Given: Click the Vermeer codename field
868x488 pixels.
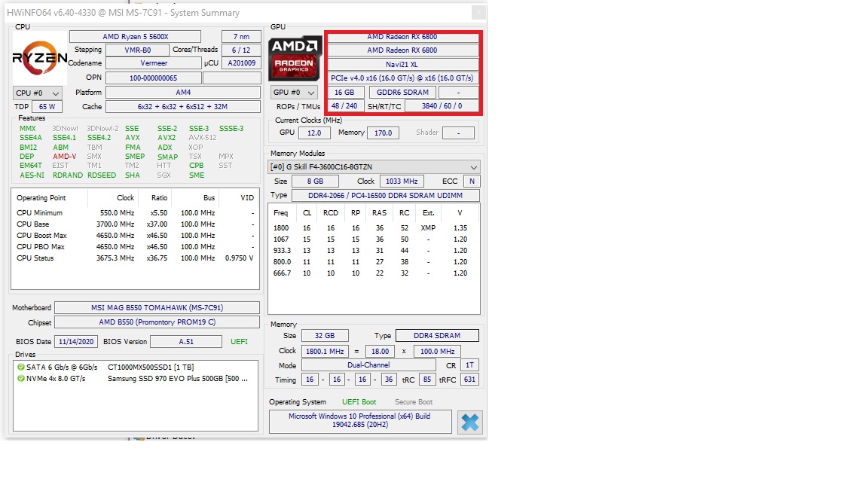Looking at the screenshot, I should (x=154, y=63).
